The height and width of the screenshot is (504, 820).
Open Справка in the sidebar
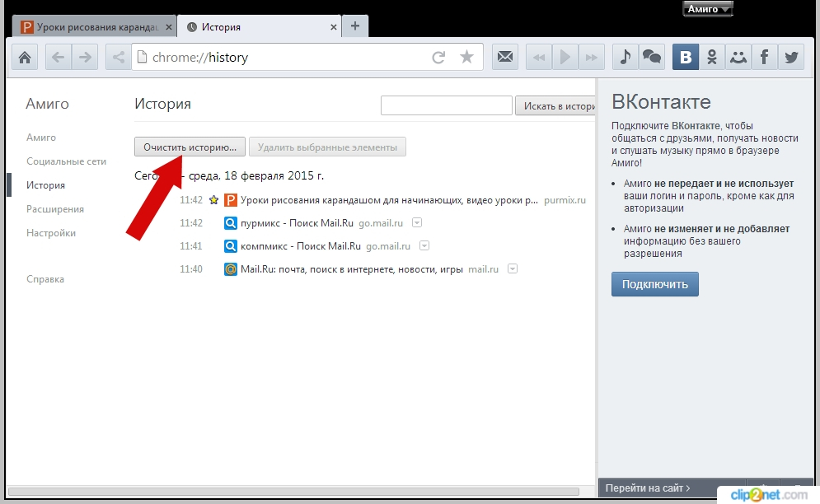point(45,279)
